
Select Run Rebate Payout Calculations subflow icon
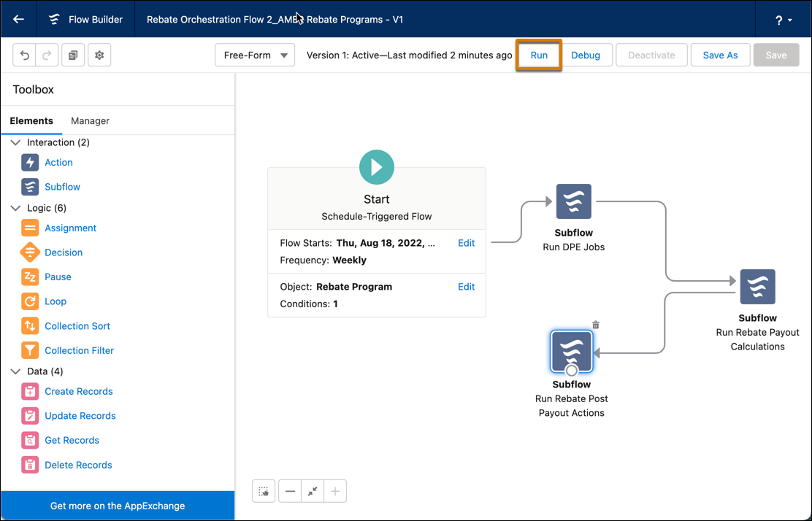[758, 287]
